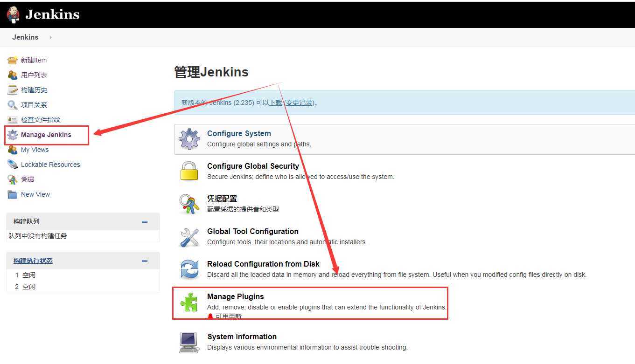Go to My Views
635x364 pixels.
click(x=35, y=150)
